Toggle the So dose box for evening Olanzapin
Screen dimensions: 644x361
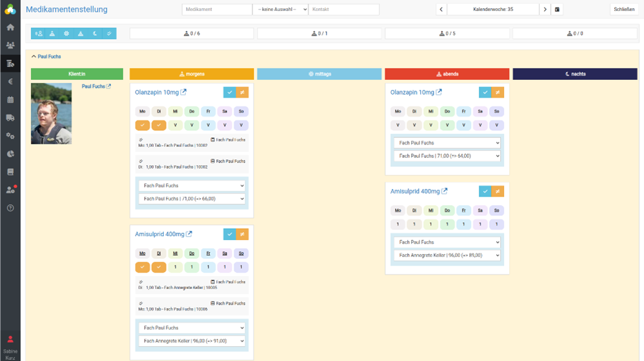point(496,125)
